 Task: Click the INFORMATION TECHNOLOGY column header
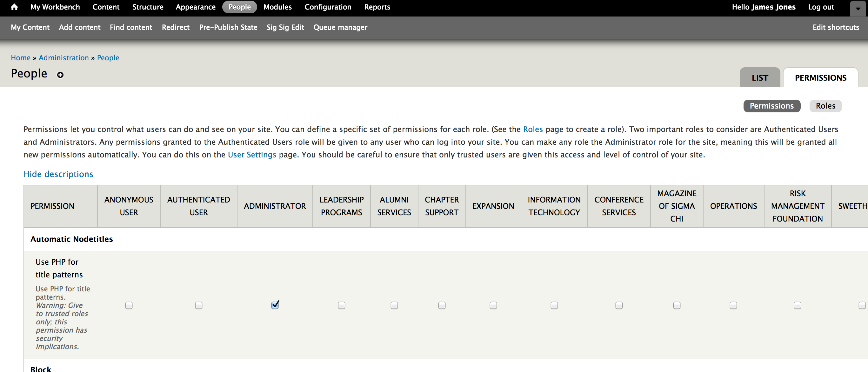554,206
